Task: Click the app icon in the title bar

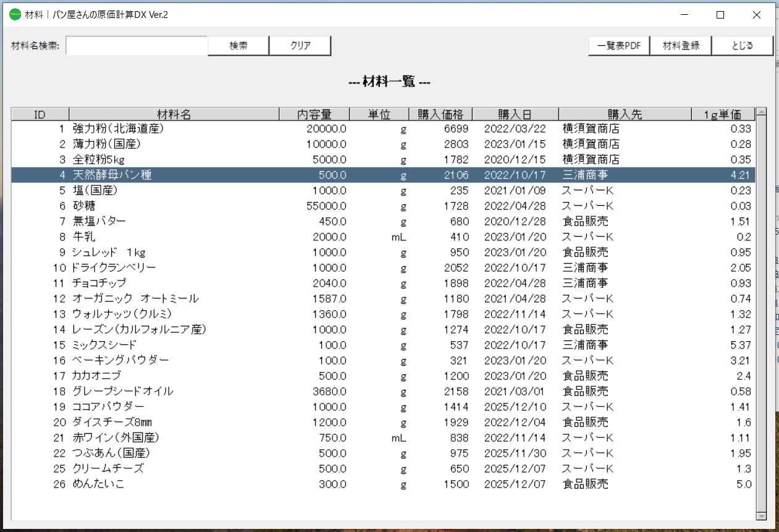Action: point(14,14)
